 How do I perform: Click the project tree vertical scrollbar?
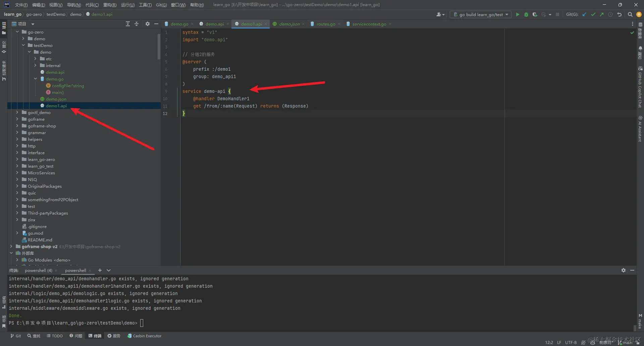pyautogui.click(x=159, y=47)
